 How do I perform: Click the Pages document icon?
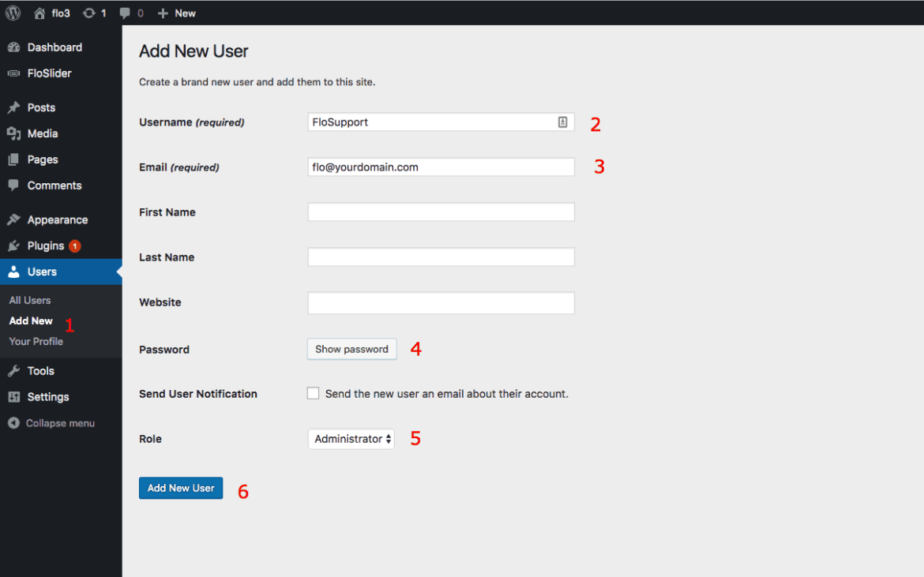click(x=14, y=159)
